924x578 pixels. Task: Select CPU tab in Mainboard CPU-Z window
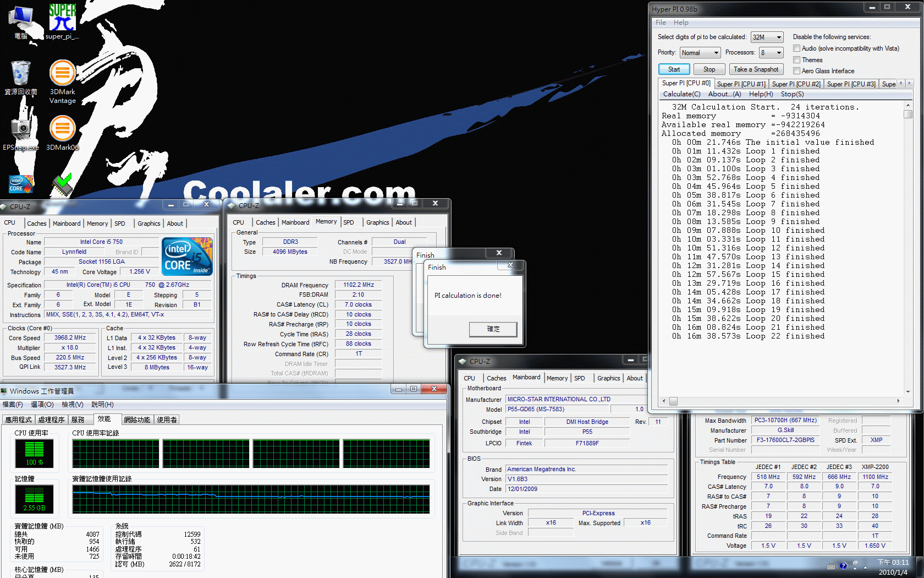[469, 378]
